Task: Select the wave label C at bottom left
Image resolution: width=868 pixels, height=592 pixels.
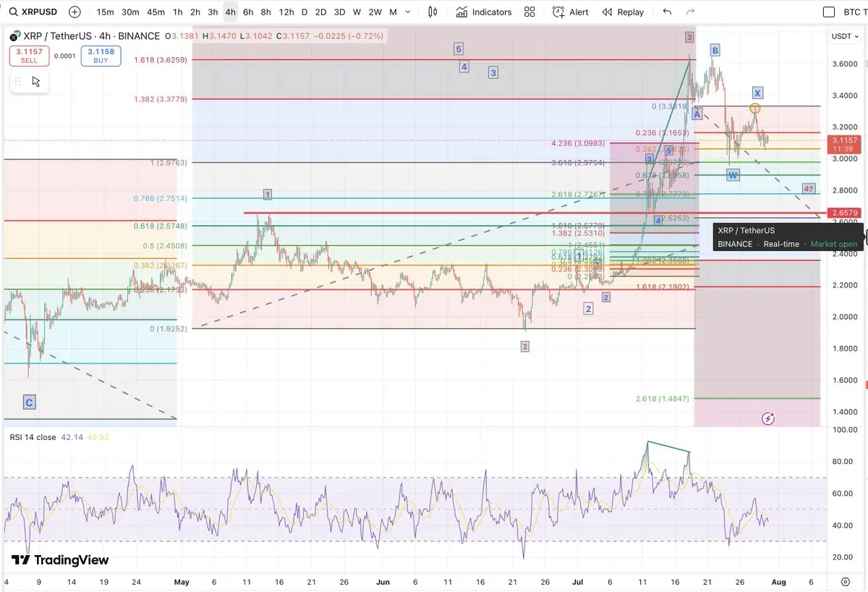Action: [x=29, y=402]
